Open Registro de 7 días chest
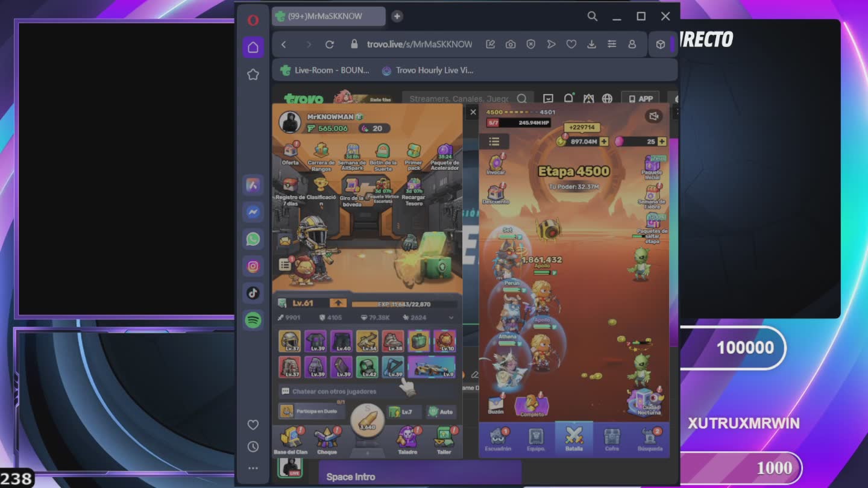Image resolution: width=868 pixels, height=488 pixels. (291, 192)
